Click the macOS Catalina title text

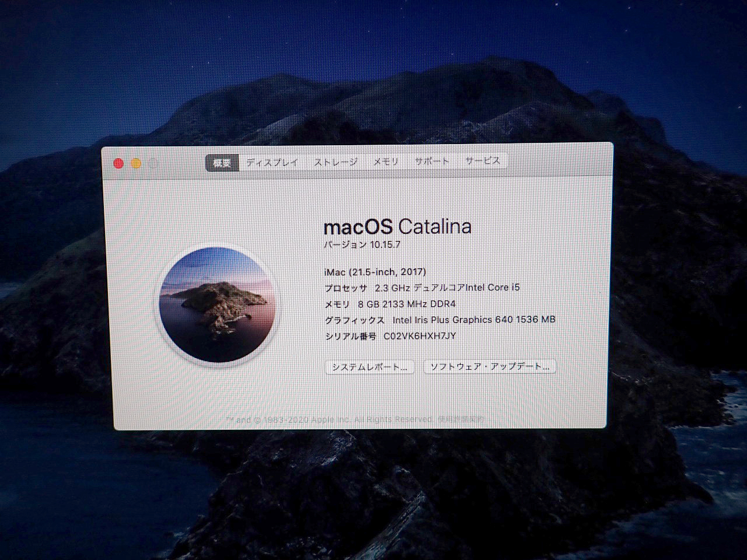(x=397, y=226)
